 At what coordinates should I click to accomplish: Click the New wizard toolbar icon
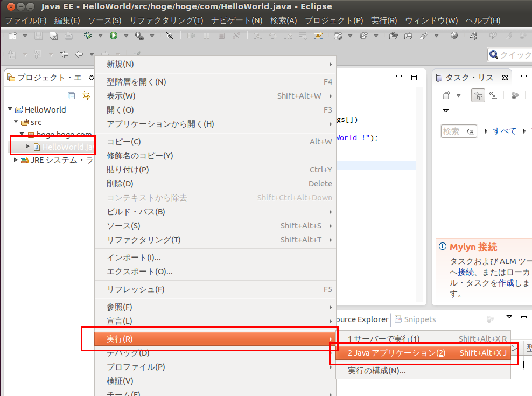[12, 36]
